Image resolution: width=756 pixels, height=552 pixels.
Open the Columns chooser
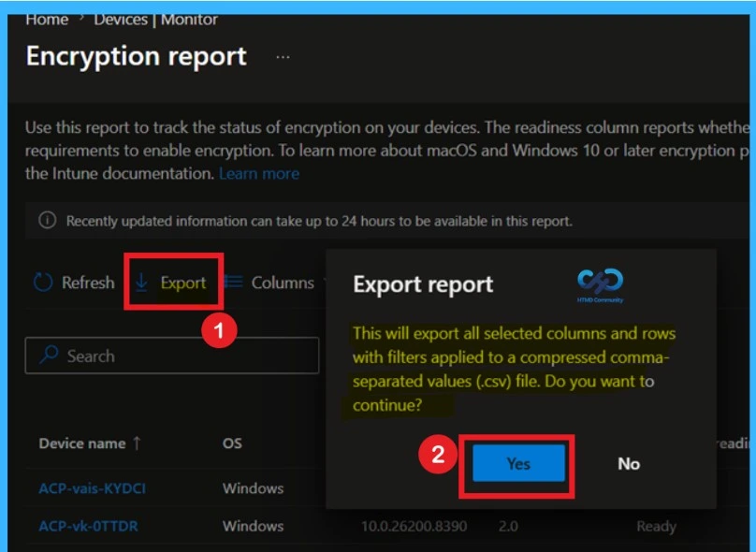click(x=283, y=283)
